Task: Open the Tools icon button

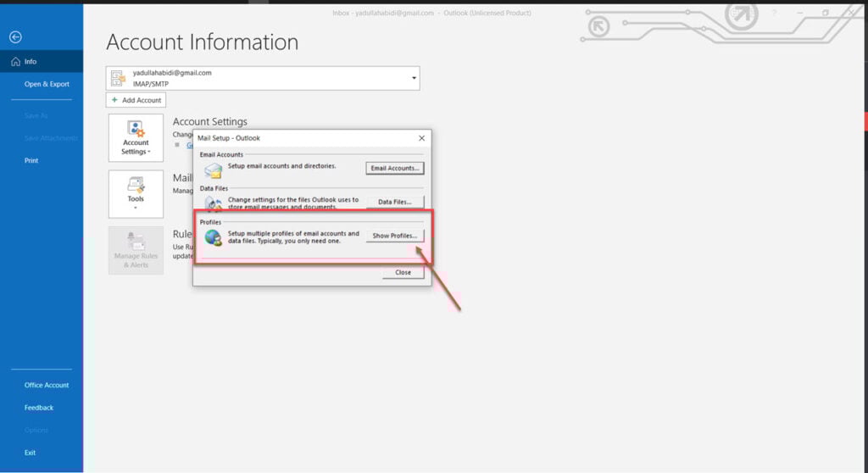Action: click(x=136, y=194)
